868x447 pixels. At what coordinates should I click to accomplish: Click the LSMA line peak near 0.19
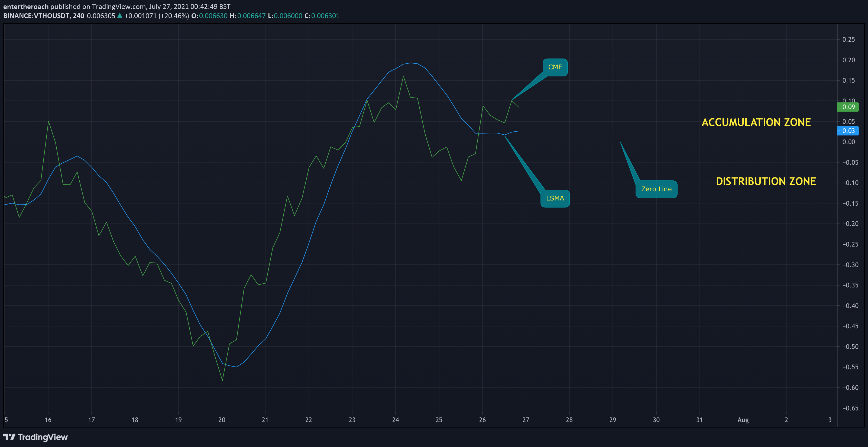click(410, 63)
